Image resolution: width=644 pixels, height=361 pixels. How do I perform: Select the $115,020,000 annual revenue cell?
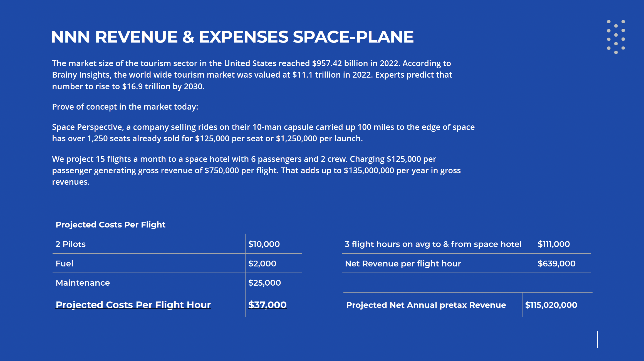click(557, 305)
